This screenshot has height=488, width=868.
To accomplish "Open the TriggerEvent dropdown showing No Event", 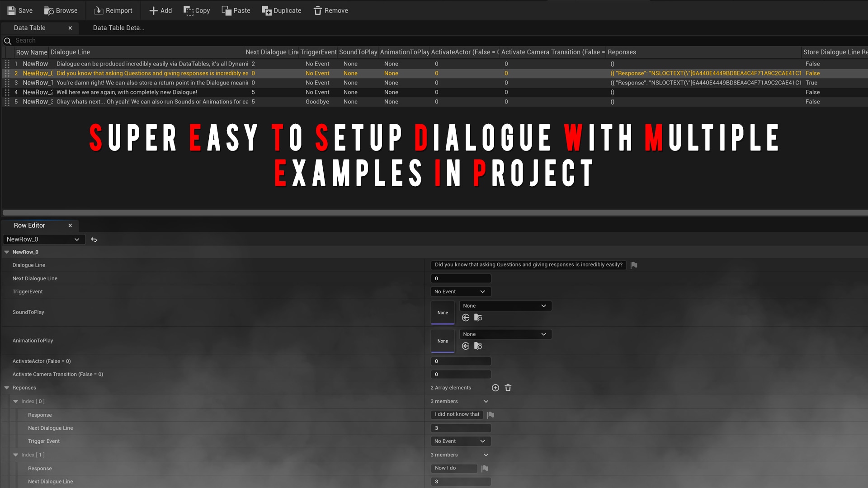I will pos(460,291).
